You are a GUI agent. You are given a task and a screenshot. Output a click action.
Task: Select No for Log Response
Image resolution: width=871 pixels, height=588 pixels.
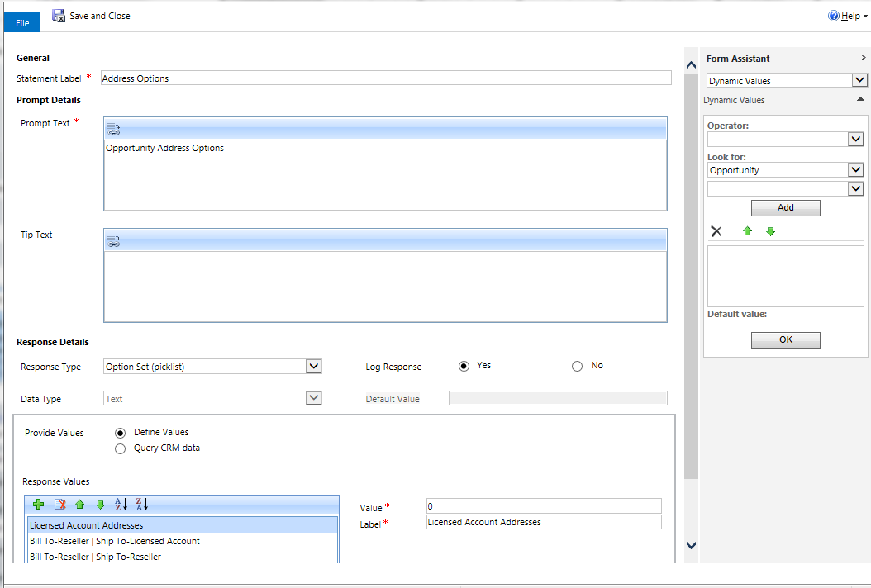pyautogui.click(x=577, y=366)
